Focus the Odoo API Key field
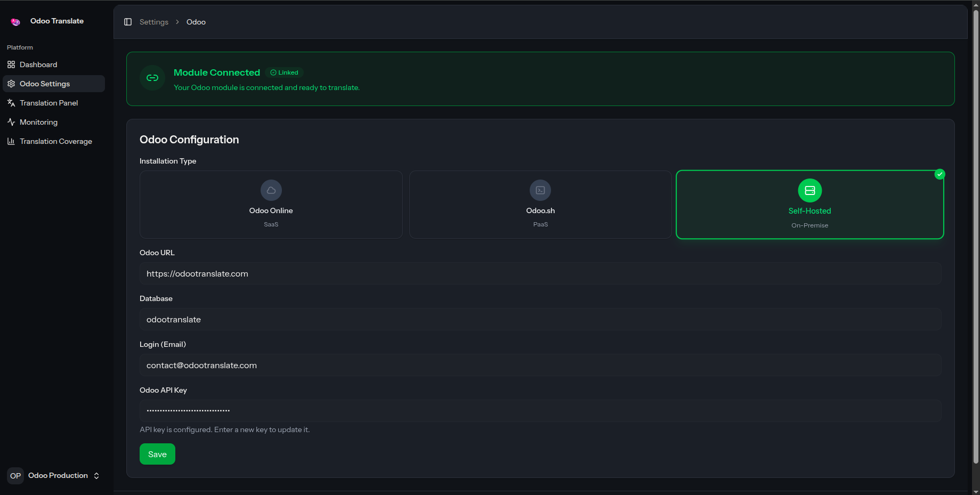The width and height of the screenshot is (980, 495). 540,411
